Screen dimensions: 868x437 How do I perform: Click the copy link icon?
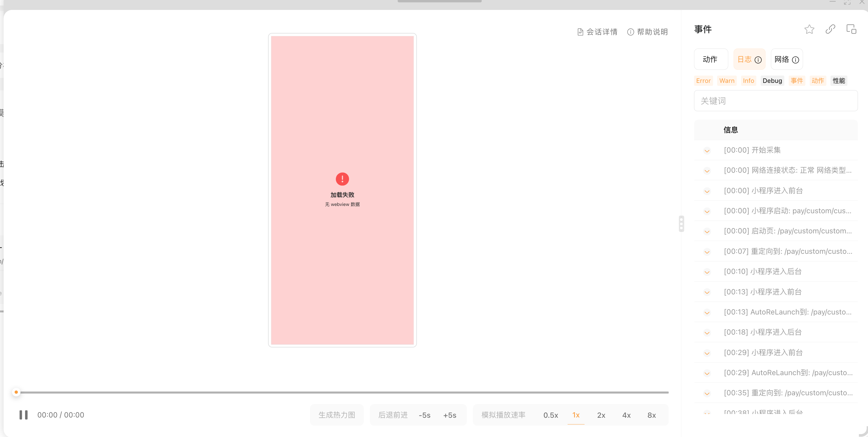click(830, 29)
